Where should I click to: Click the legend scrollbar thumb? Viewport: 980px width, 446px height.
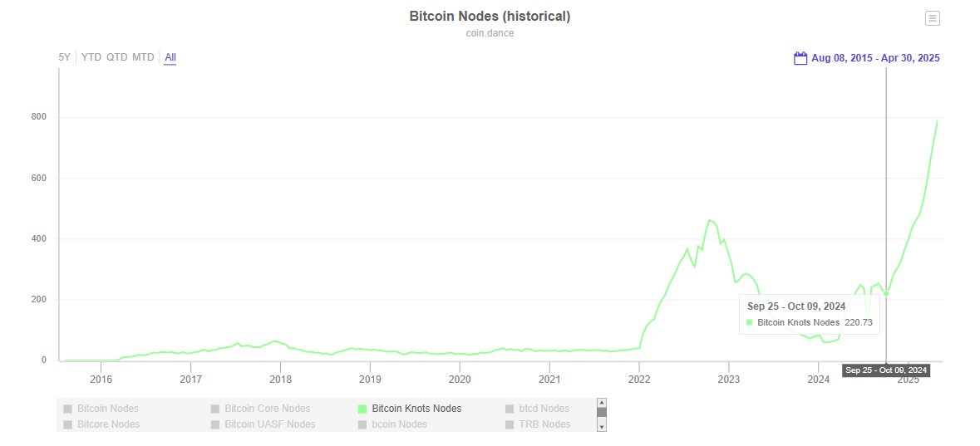(x=602, y=412)
